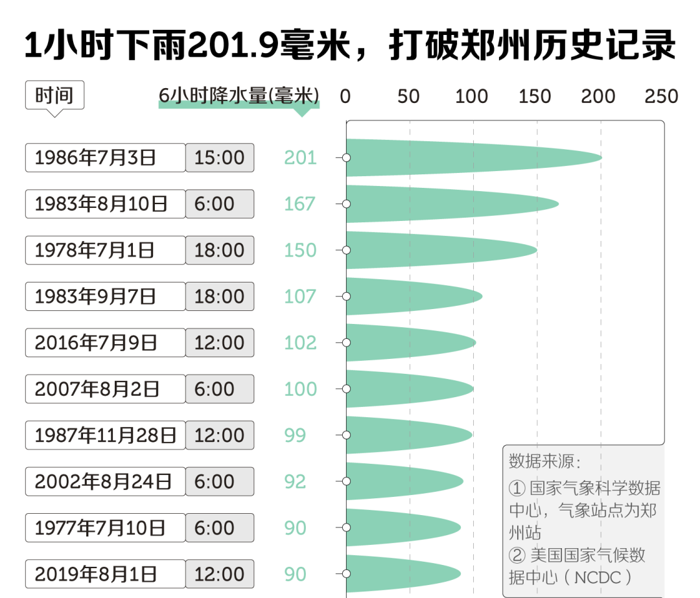Click the chart title about 201.9毫米
This screenshot has width=700, height=598.
350,45
